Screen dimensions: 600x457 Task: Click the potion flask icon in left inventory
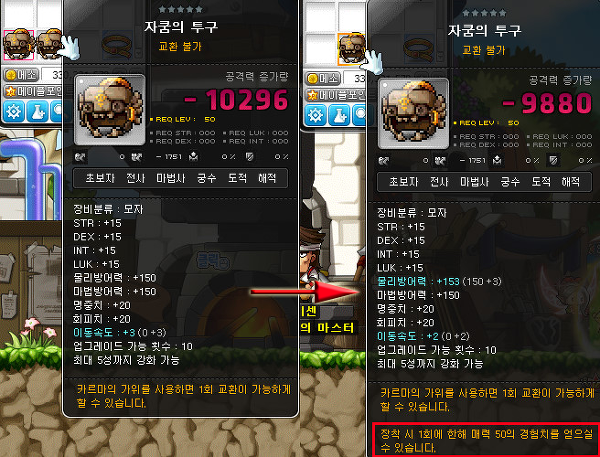click(x=38, y=111)
